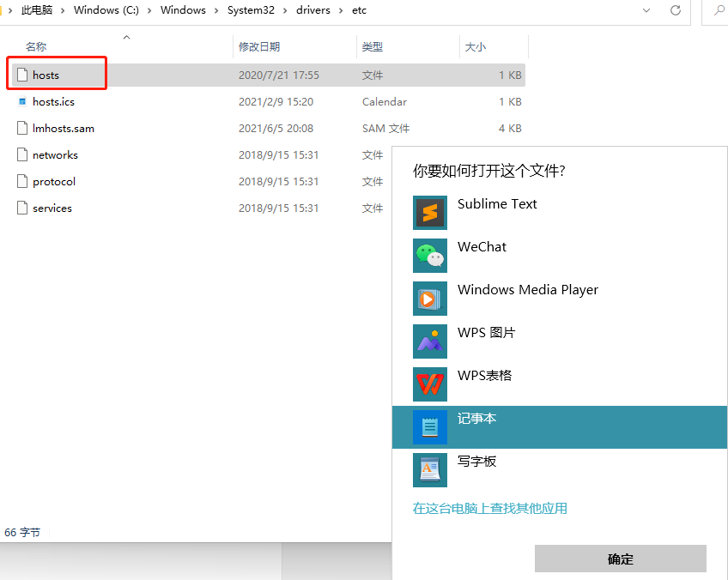Expand the chevron after drivers breadcrumb
728x580 pixels.
click(341, 10)
